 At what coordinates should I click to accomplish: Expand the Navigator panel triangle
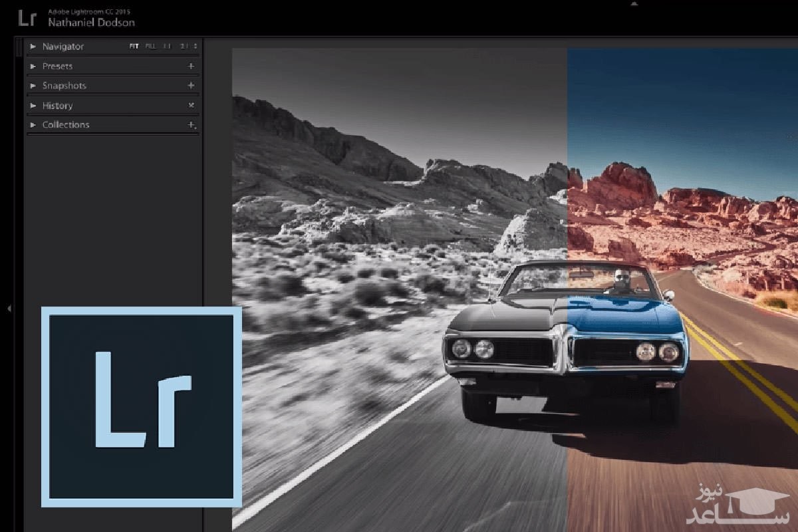point(33,47)
